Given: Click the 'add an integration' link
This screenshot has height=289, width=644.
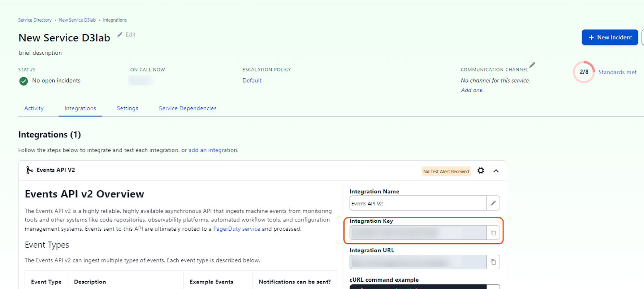Looking at the screenshot, I should (213, 150).
